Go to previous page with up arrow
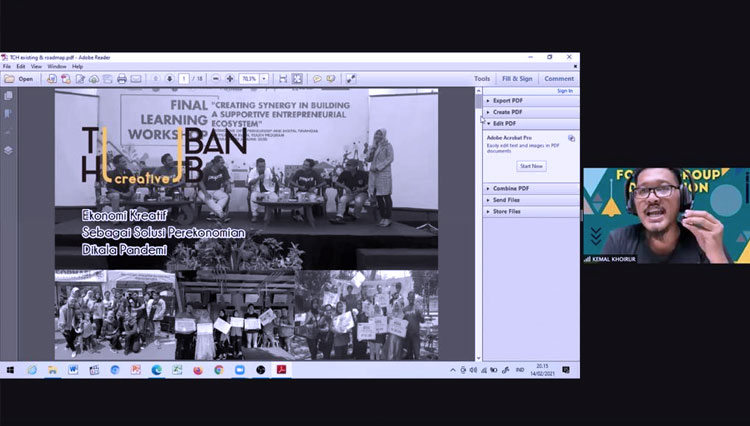The image size is (750, 426). click(155, 79)
